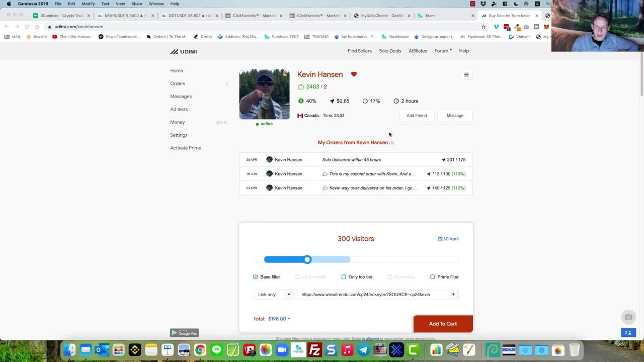644x362 pixels.
Task: Click the UDIMI logo in the header
Action: pos(183,51)
